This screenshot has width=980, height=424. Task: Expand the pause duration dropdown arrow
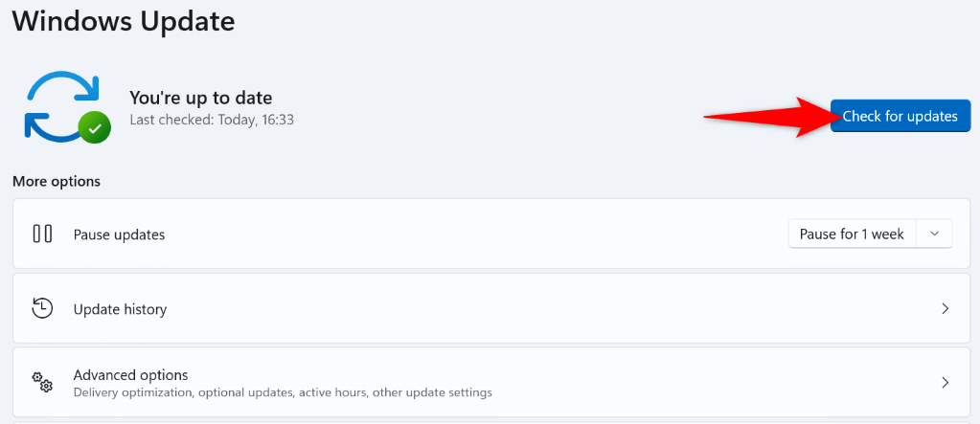point(935,234)
